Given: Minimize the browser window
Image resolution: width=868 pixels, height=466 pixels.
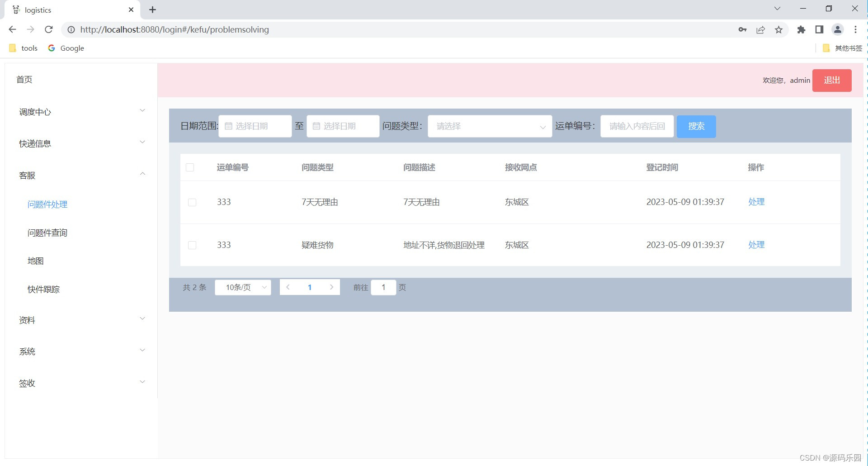Looking at the screenshot, I should pos(803,9).
